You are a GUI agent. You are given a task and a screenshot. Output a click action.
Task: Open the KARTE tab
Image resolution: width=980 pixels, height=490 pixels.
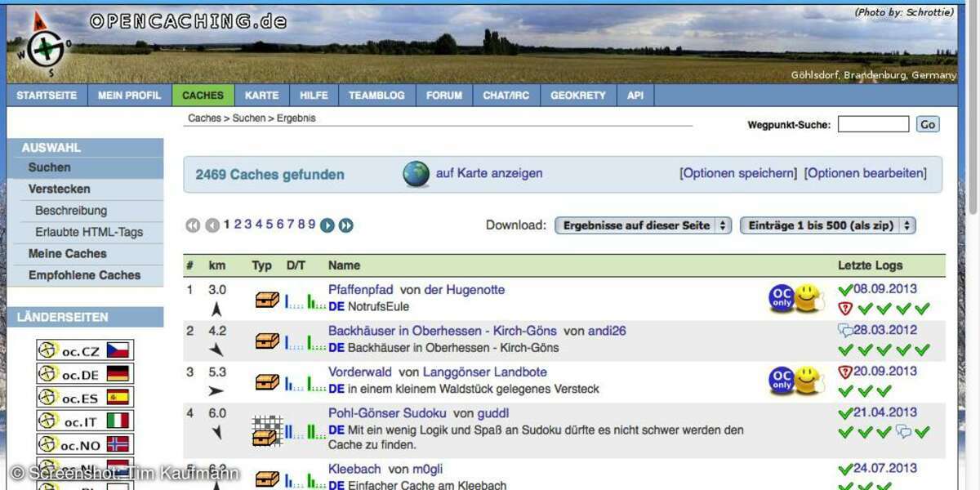tap(261, 96)
